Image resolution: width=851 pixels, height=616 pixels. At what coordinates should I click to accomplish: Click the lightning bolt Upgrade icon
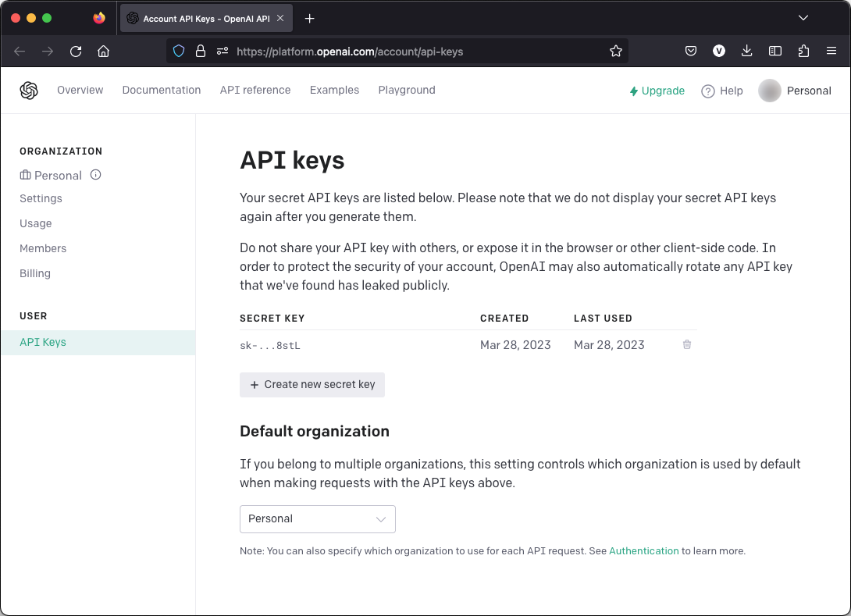[x=633, y=91]
